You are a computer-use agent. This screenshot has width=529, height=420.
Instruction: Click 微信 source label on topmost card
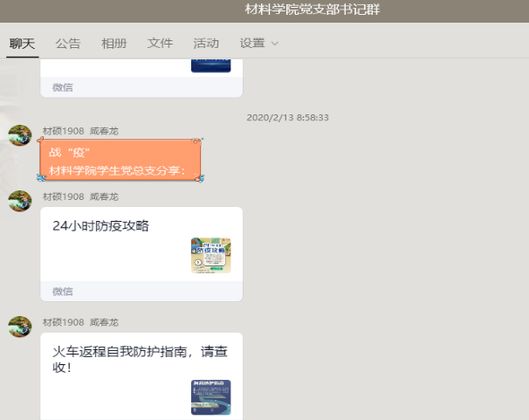(x=63, y=87)
